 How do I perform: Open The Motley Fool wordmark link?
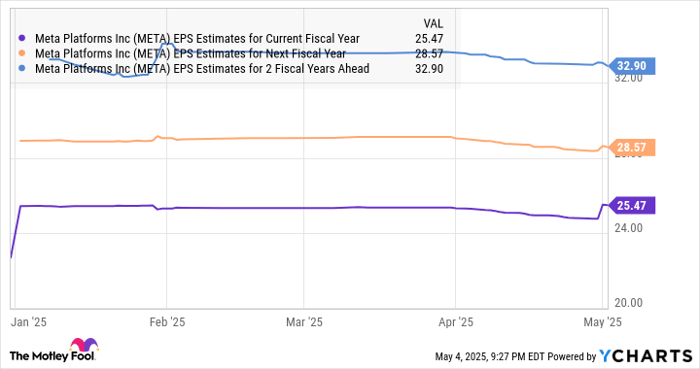[52, 356]
